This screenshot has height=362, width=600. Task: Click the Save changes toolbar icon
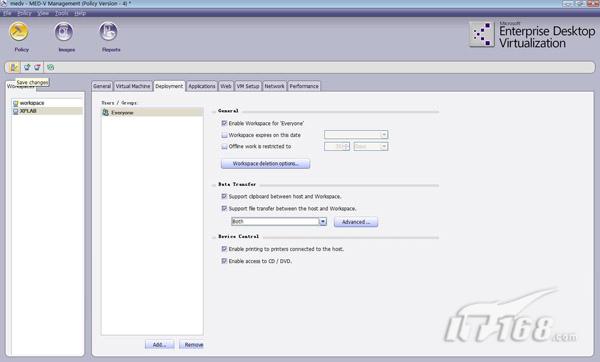(x=14, y=67)
